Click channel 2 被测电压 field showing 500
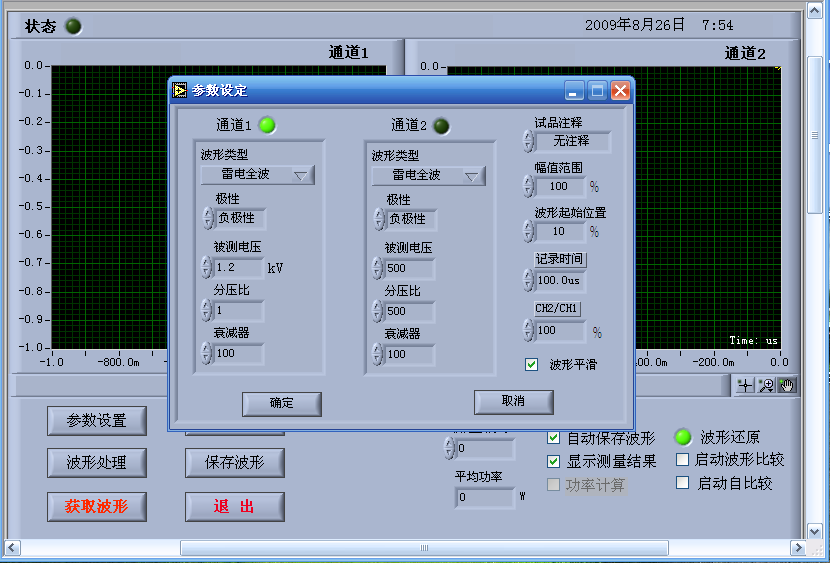The height and width of the screenshot is (563, 830). 410,269
